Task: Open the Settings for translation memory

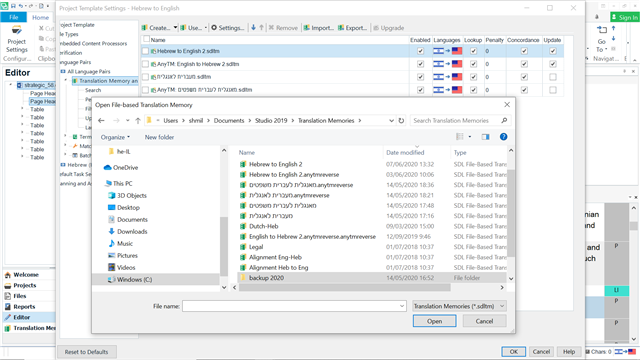Action: 228,28
